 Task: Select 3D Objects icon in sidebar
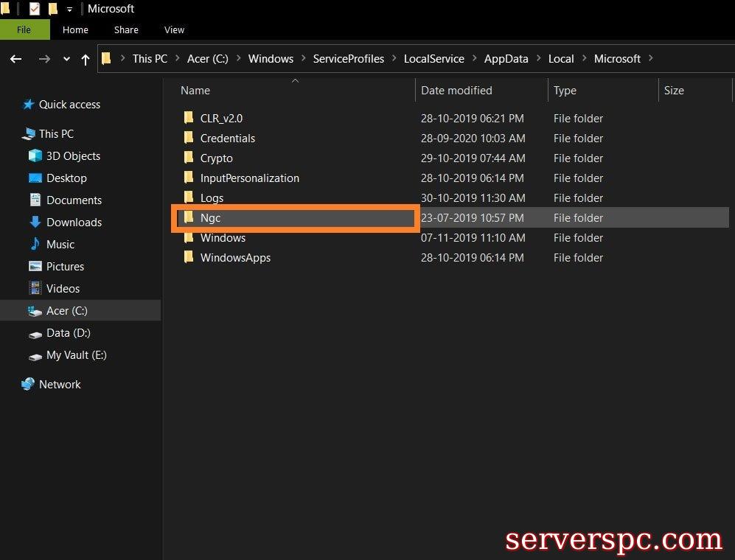click(35, 156)
